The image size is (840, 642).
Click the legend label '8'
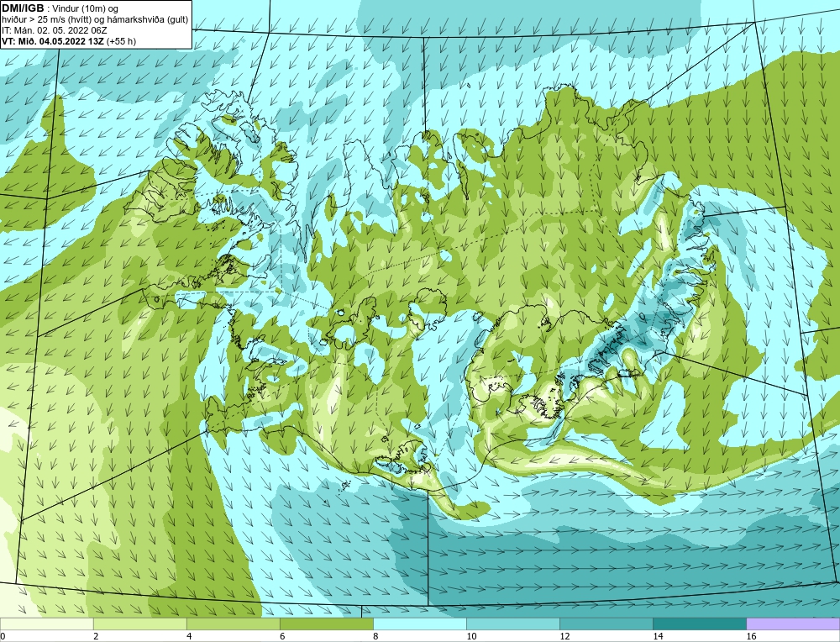coord(375,636)
